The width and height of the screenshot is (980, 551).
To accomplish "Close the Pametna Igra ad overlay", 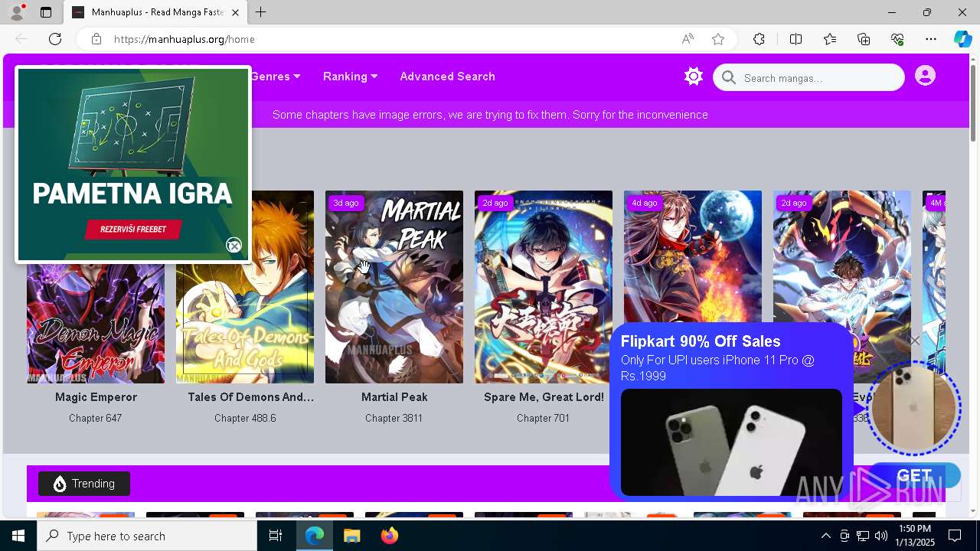I will 234,245.
